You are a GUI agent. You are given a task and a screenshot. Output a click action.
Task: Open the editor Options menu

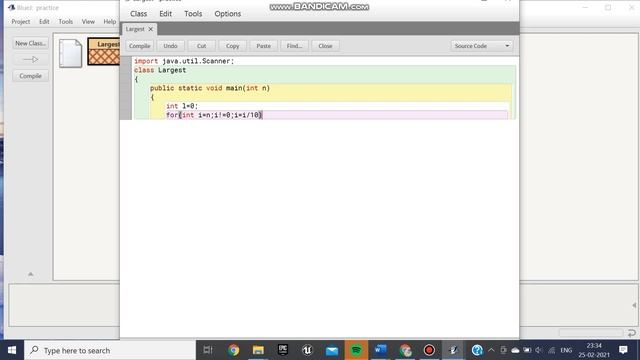[x=228, y=13]
